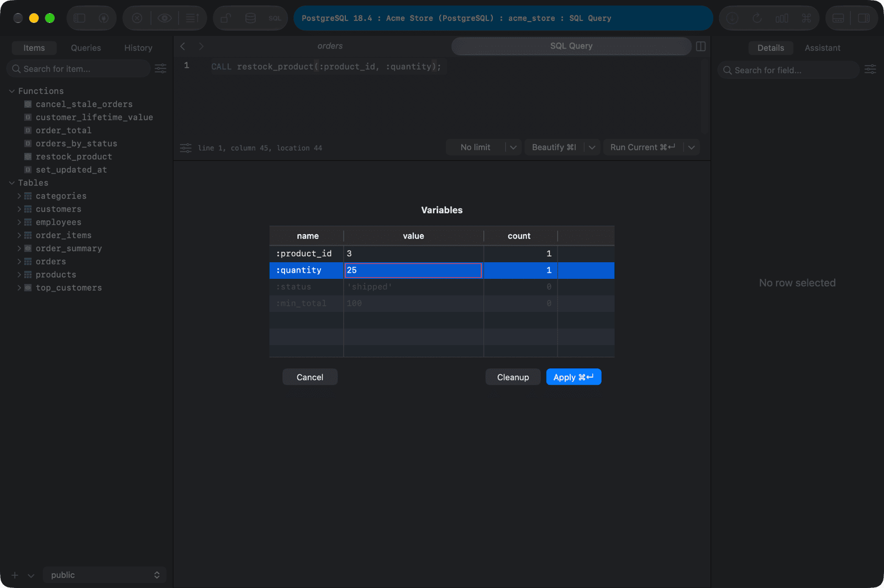Toggle the bottom console panel icon
This screenshot has height=588, width=884.
point(838,18)
